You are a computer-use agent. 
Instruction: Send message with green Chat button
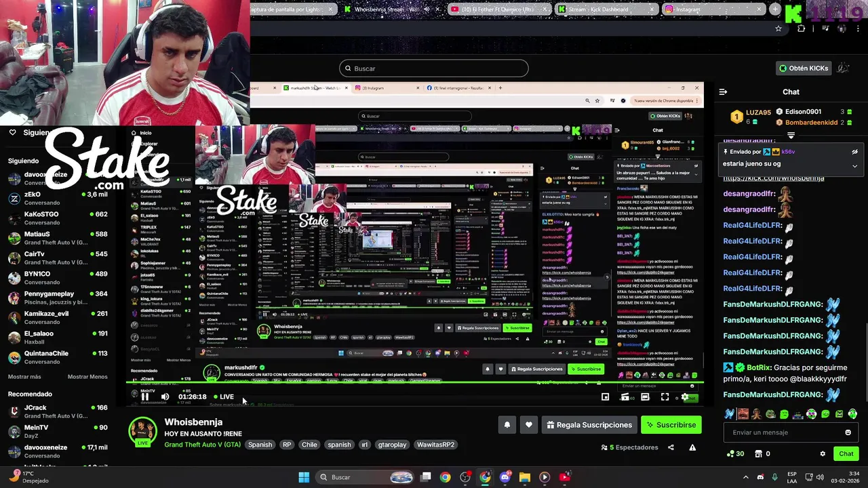pyautogui.click(x=846, y=453)
